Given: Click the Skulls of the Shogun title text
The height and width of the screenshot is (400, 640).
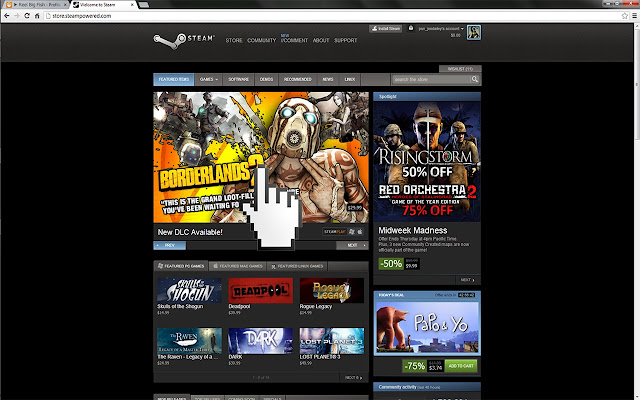Looking at the screenshot, I should point(180,306).
